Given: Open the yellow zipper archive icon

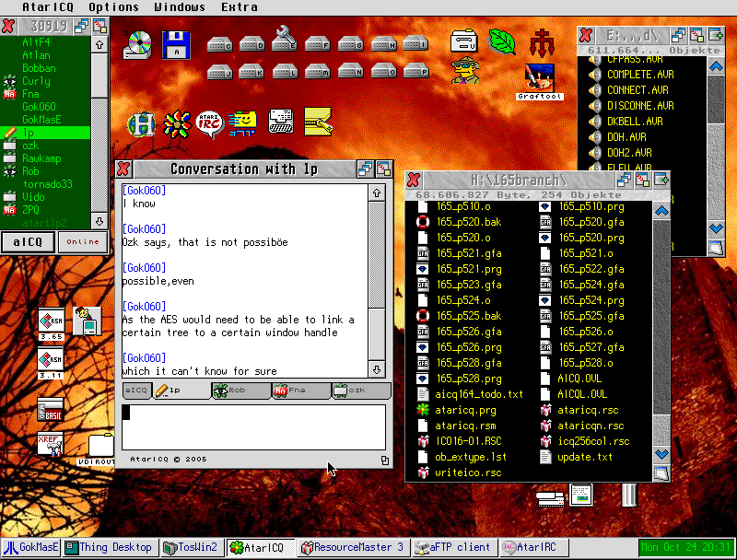Looking at the screenshot, I should click(x=318, y=122).
